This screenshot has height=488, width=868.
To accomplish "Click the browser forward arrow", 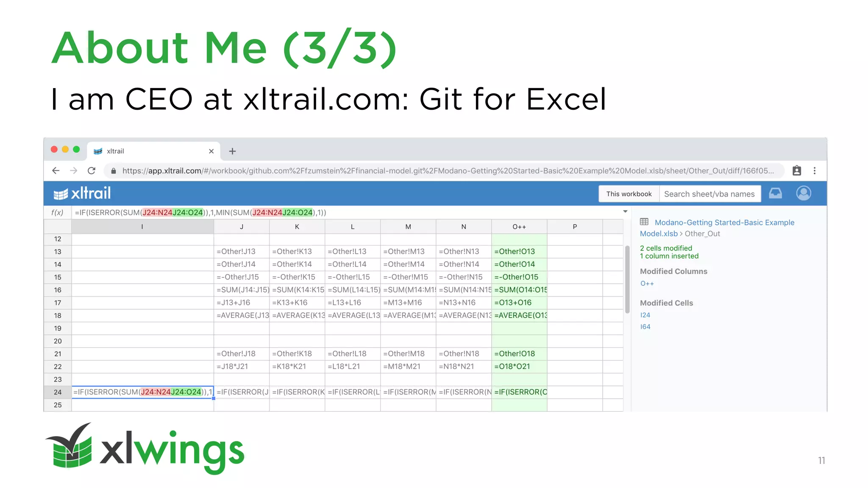I will coord(74,171).
